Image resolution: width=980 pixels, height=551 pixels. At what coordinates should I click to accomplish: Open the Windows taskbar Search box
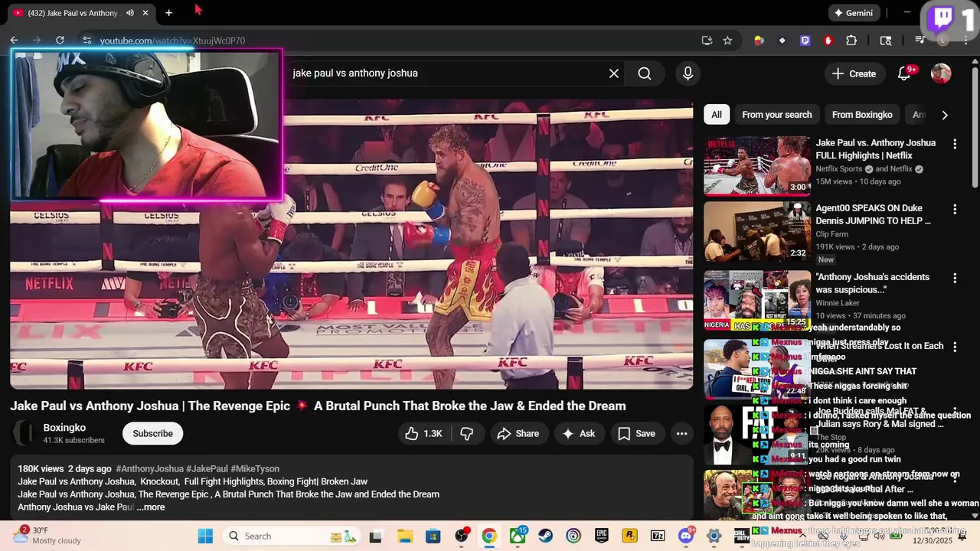289,536
